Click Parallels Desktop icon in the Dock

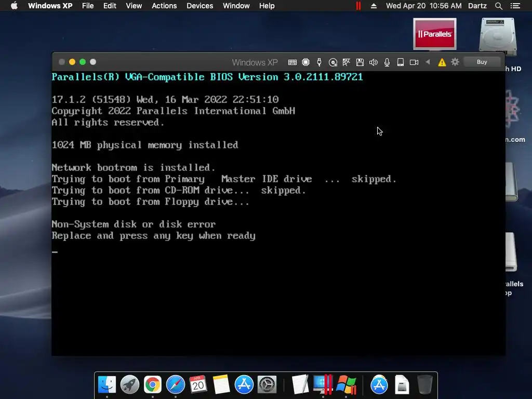coord(323,384)
